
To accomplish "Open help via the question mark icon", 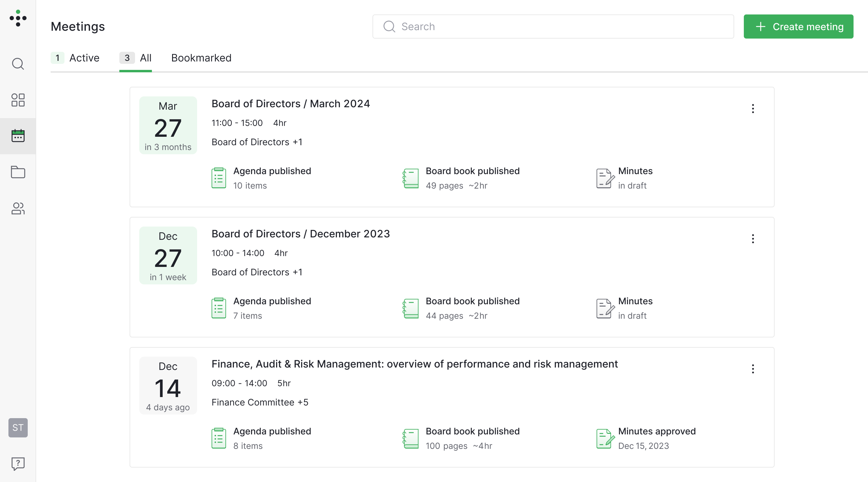I will point(17,464).
